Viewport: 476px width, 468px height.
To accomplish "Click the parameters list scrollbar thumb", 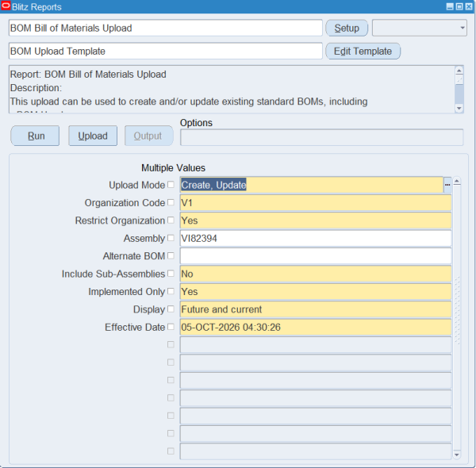I will 457,310.
